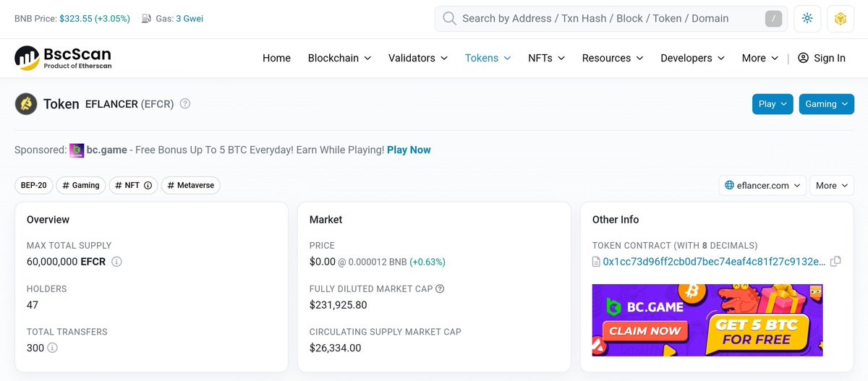The image size is (868, 381).
Task: Copy the token contract address
Action: pos(835,262)
